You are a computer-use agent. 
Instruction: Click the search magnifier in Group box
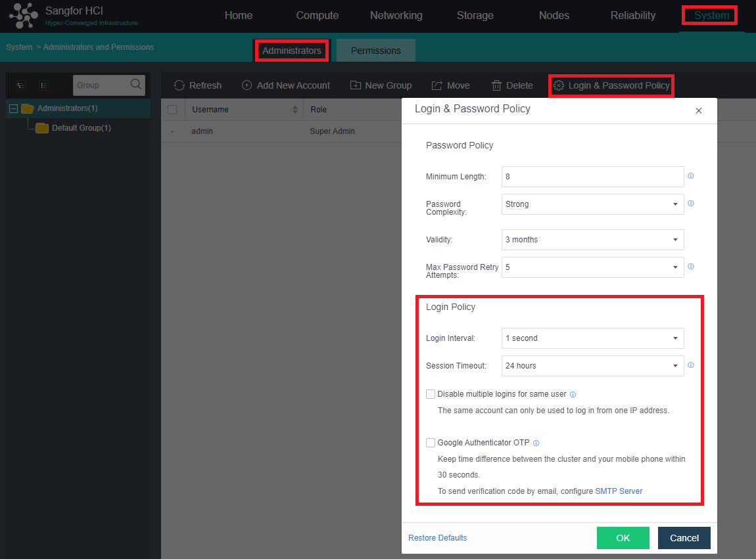pyautogui.click(x=136, y=84)
